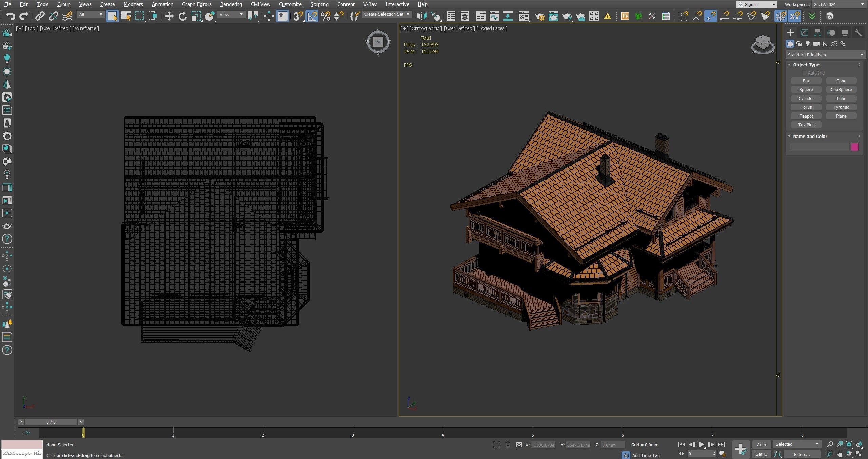Select the Move transform tool
868x459 pixels.
[169, 16]
